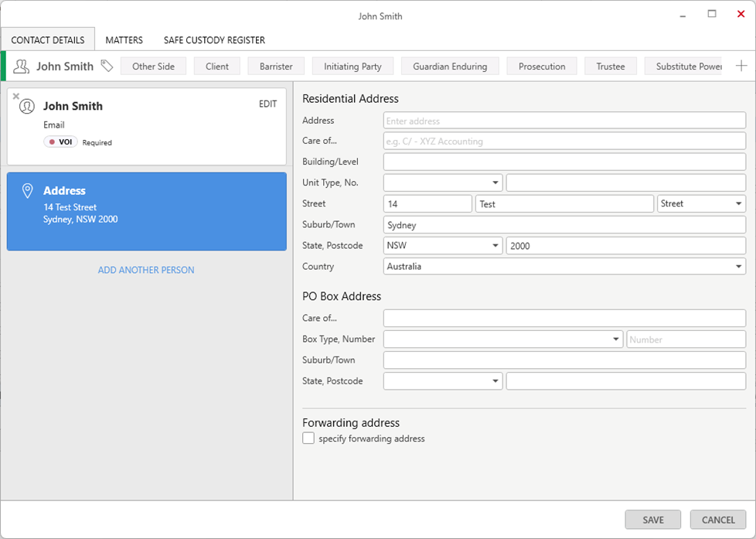The height and width of the screenshot is (539, 756).
Task: Click the unit number field
Action: tap(626, 183)
